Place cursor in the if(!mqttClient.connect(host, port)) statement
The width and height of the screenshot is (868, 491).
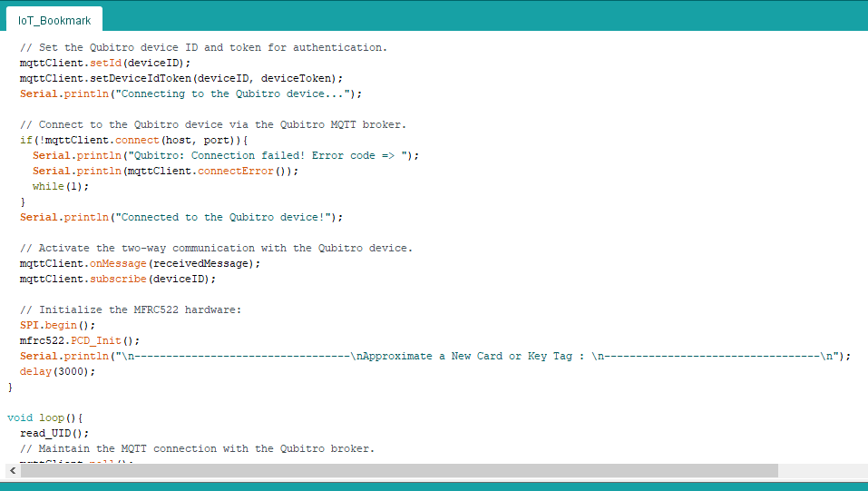tap(133, 140)
